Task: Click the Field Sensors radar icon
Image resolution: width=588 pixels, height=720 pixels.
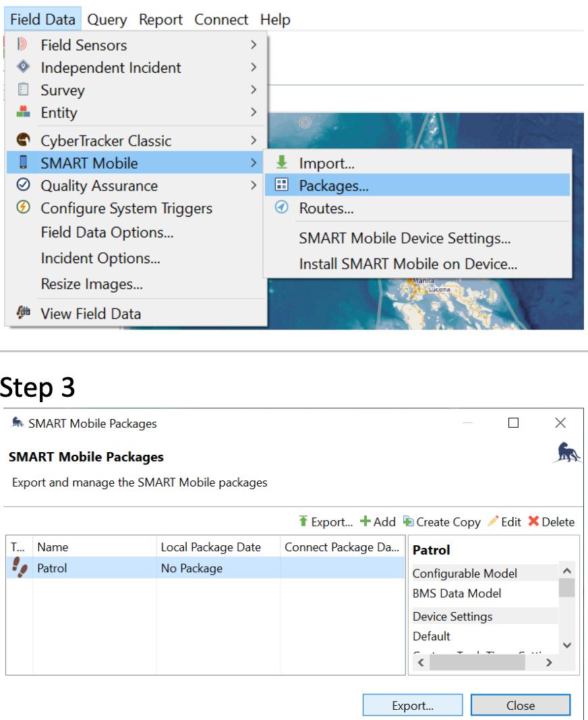Action: 22,45
